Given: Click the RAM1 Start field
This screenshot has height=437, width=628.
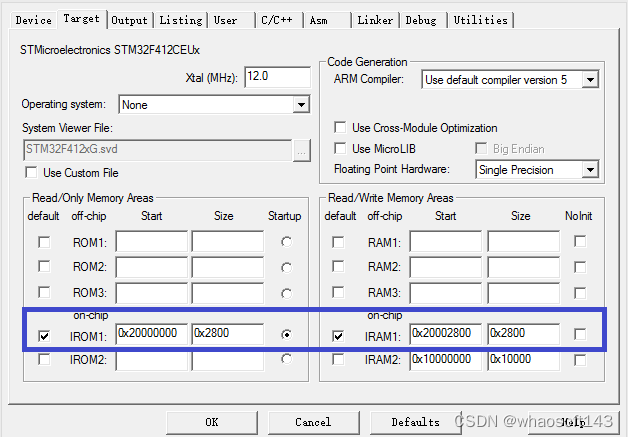Looking at the screenshot, I should 445,241.
